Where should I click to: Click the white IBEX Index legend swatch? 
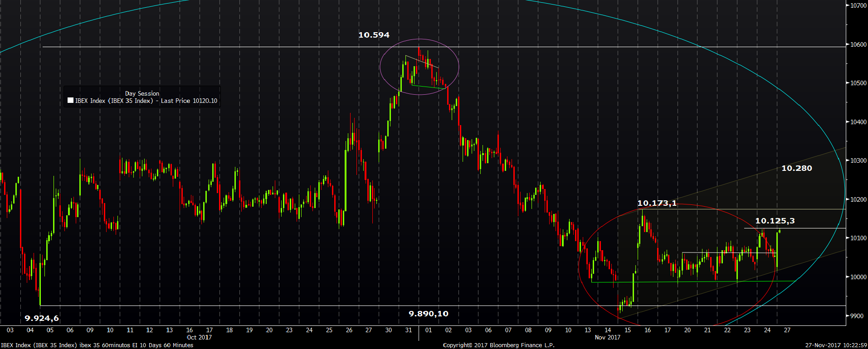tap(70, 101)
